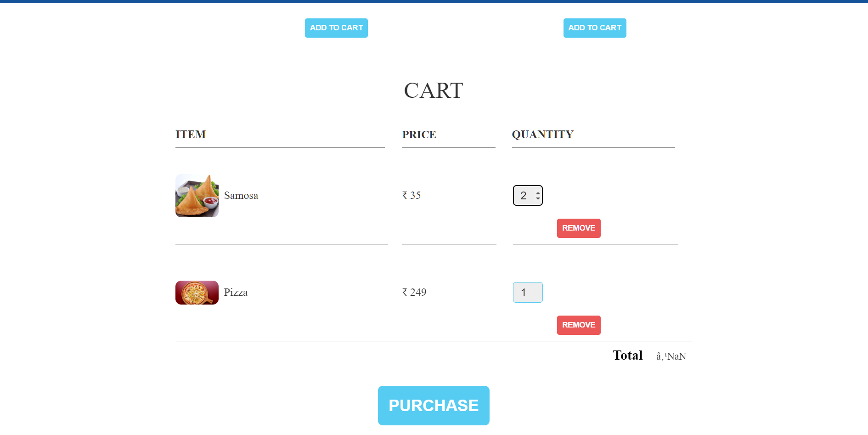Click the CART page heading
Viewport: 868px width, 435px height.
click(433, 90)
